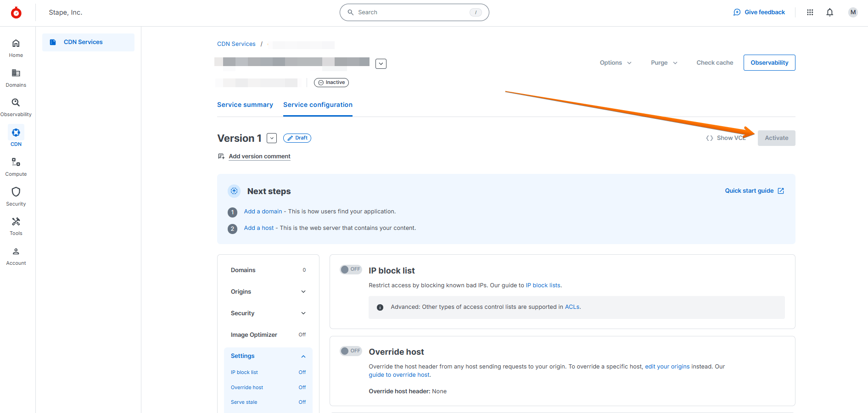868x413 pixels.
Task: Open the Options dropdown
Action: [616, 63]
